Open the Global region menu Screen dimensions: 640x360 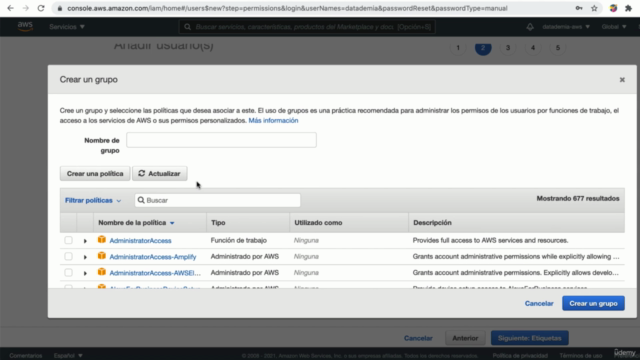tap(614, 27)
